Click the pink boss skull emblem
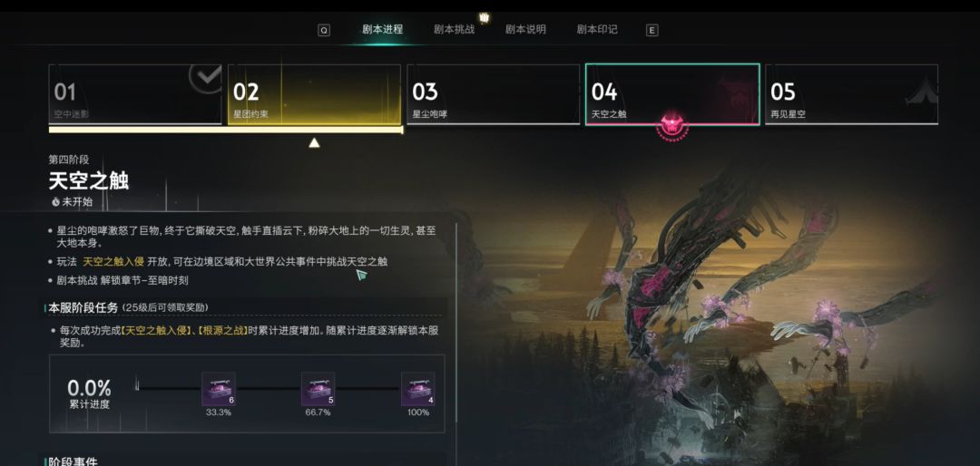The image size is (980, 466). [672, 127]
